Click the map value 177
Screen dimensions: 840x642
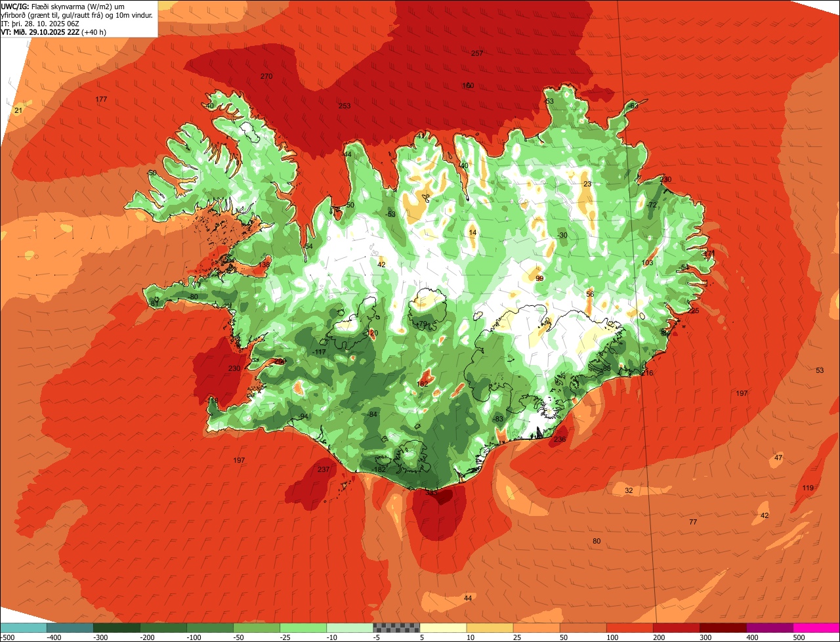[101, 99]
